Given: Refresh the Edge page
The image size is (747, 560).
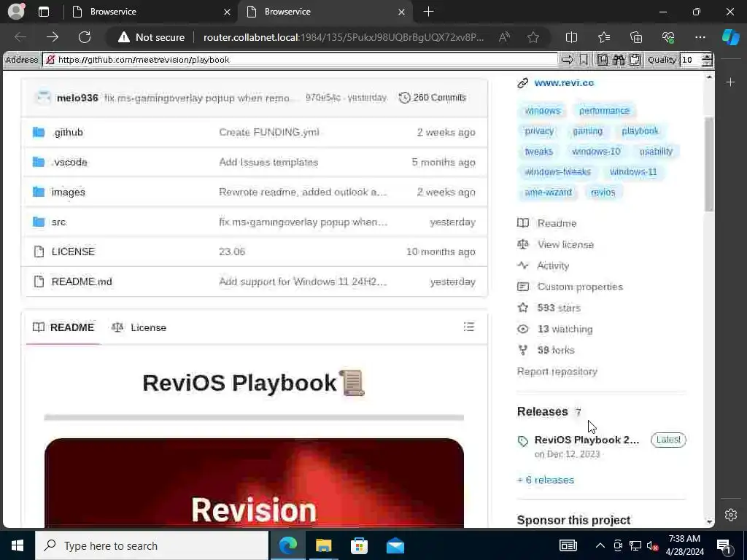Looking at the screenshot, I should pyautogui.click(x=85, y=37).
